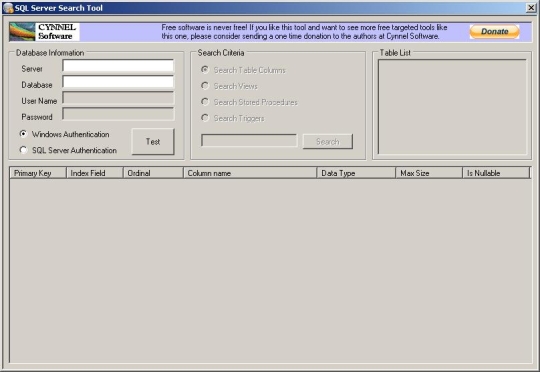This screenshot has width=540, height=372.
Task: Click the search text box
Action: pyautogui.click(x=249, y=141)
